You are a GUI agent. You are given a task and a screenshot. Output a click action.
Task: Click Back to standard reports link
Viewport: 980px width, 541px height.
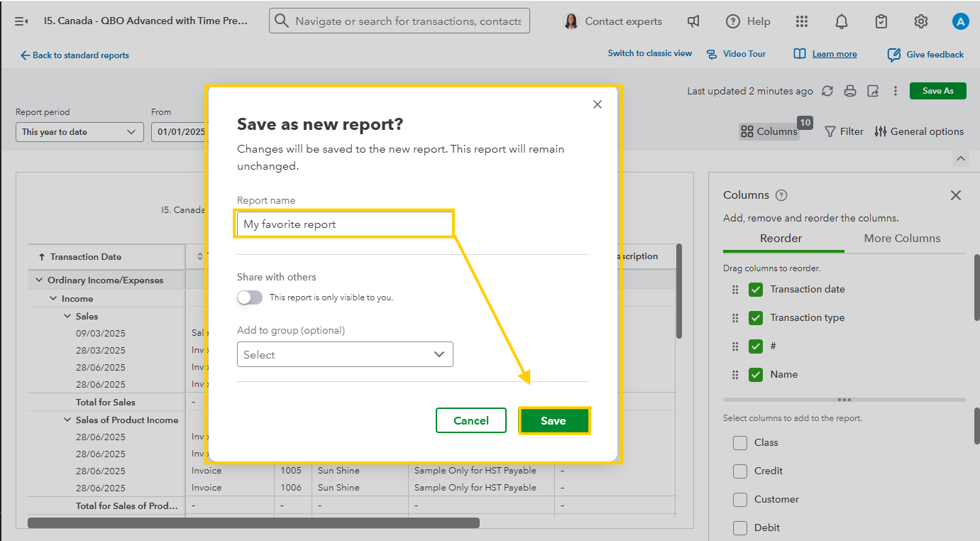(75, 55)
